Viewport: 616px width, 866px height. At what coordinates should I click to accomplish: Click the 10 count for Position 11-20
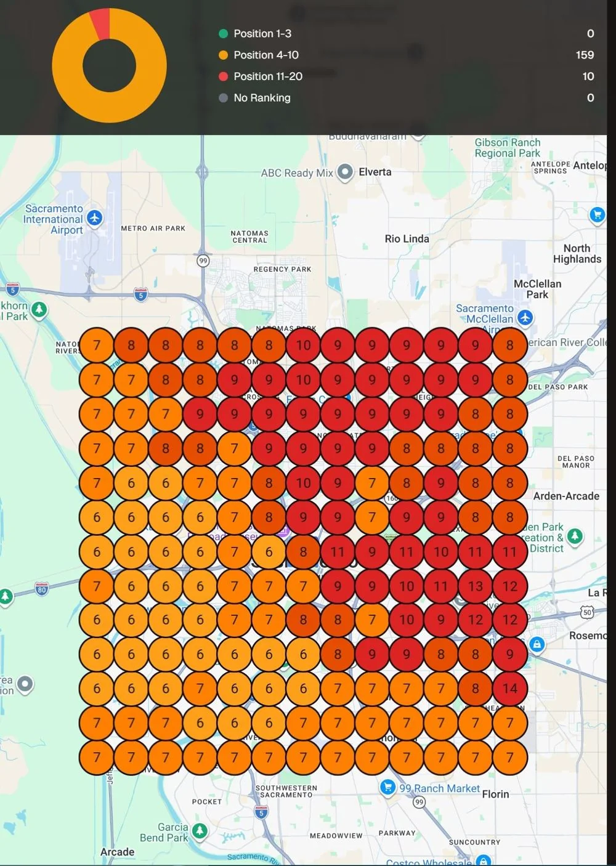[588, 76]
